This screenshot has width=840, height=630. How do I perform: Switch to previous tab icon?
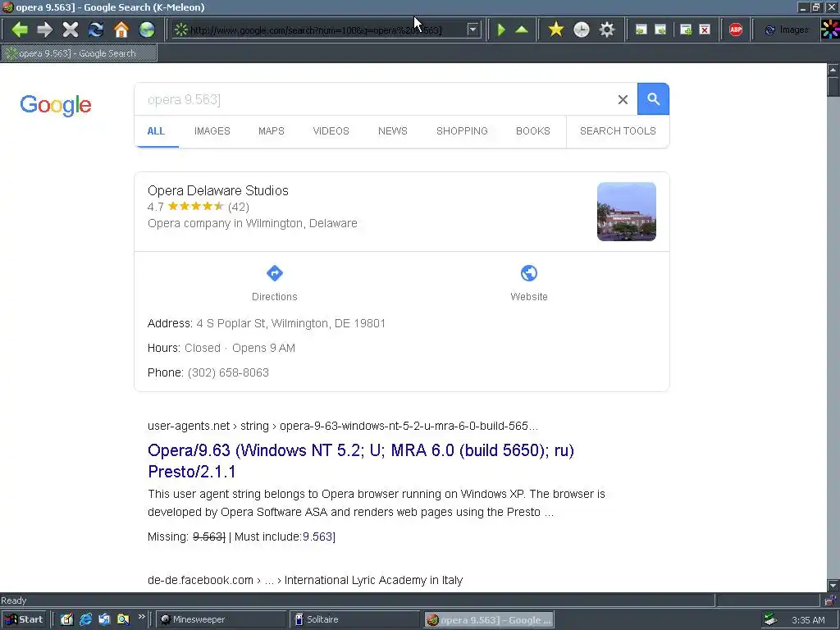[641, 30]
